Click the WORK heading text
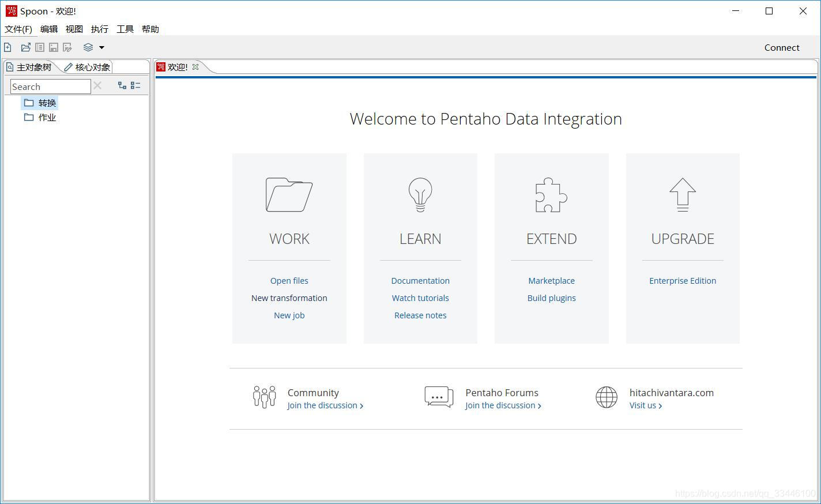 click(289, 239)
